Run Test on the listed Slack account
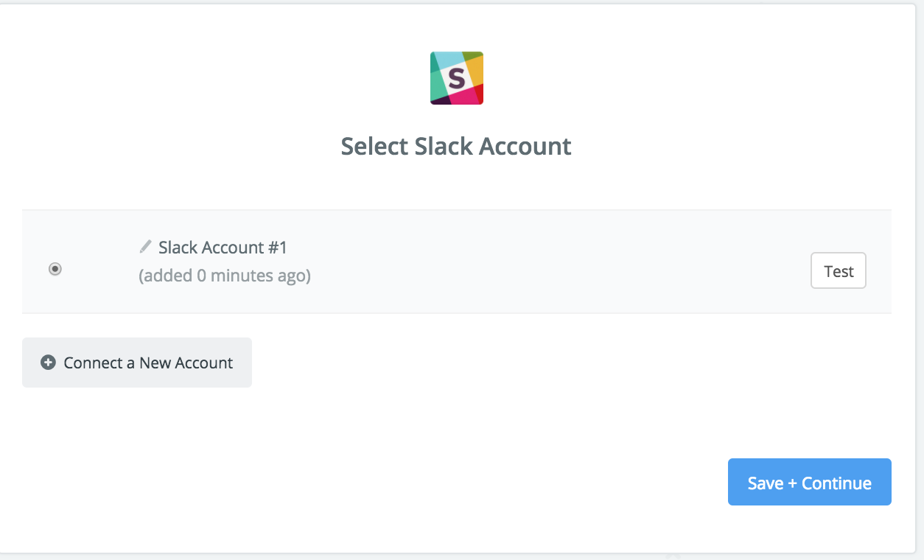924x560 pixels. point(839,271)
